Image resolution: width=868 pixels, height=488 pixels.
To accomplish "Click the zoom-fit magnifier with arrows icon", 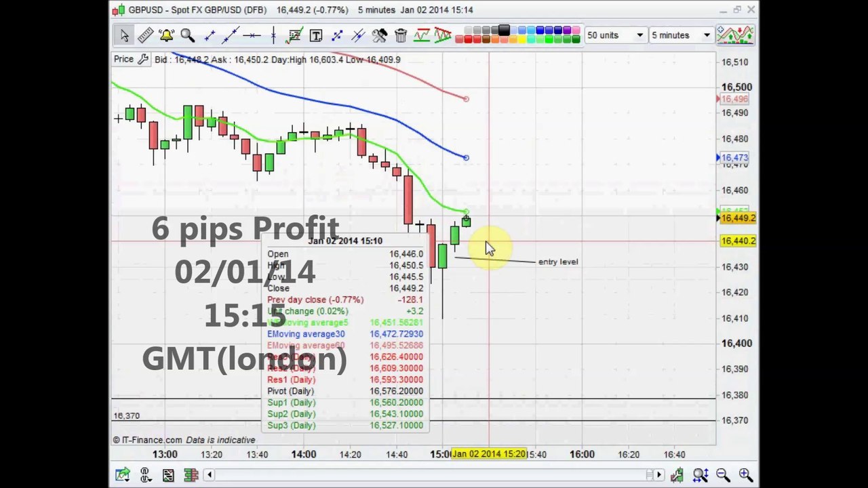I will (700, 474).
